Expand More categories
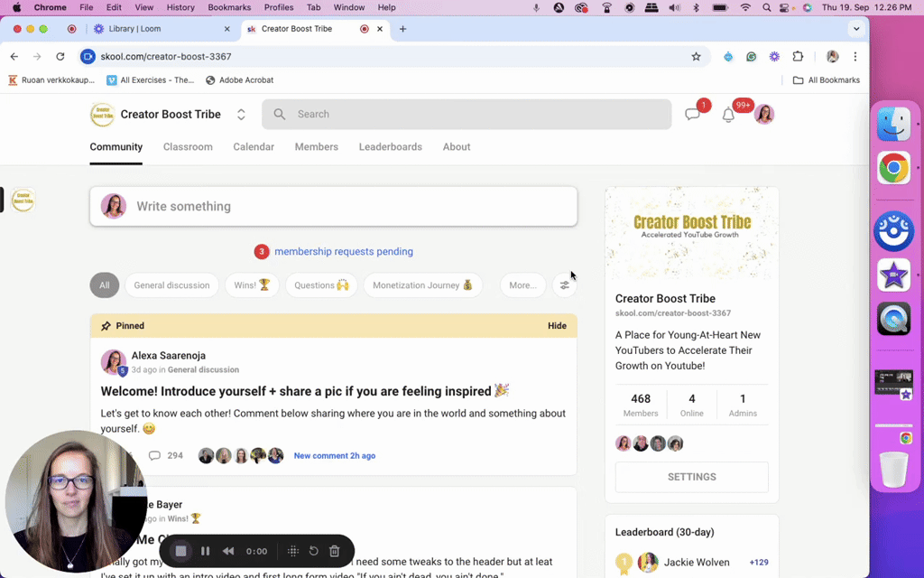 (522, 285)
